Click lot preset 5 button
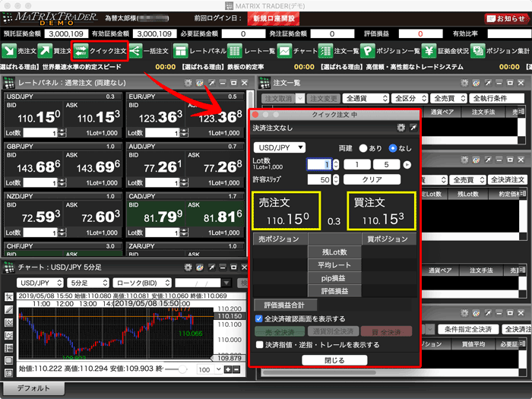The width and height of the screenshot is (532, 399). click(x=386, y=165)
